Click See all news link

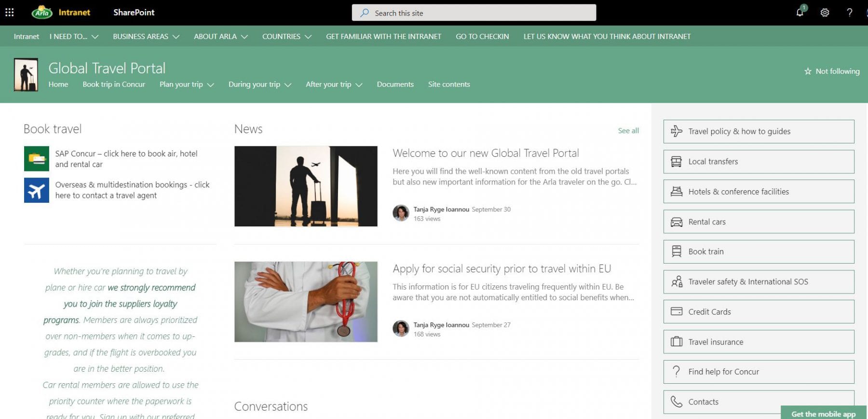click(628, 131)
